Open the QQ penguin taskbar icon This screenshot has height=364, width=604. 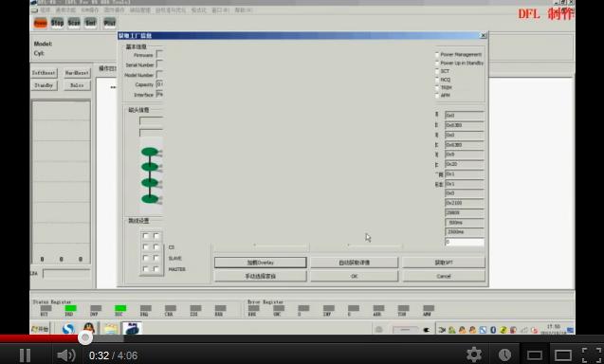coord(89,329)
